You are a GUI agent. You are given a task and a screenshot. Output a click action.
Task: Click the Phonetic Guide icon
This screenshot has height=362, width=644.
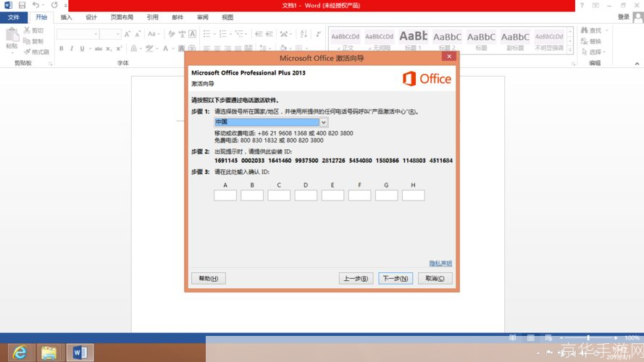coord(182,34)
